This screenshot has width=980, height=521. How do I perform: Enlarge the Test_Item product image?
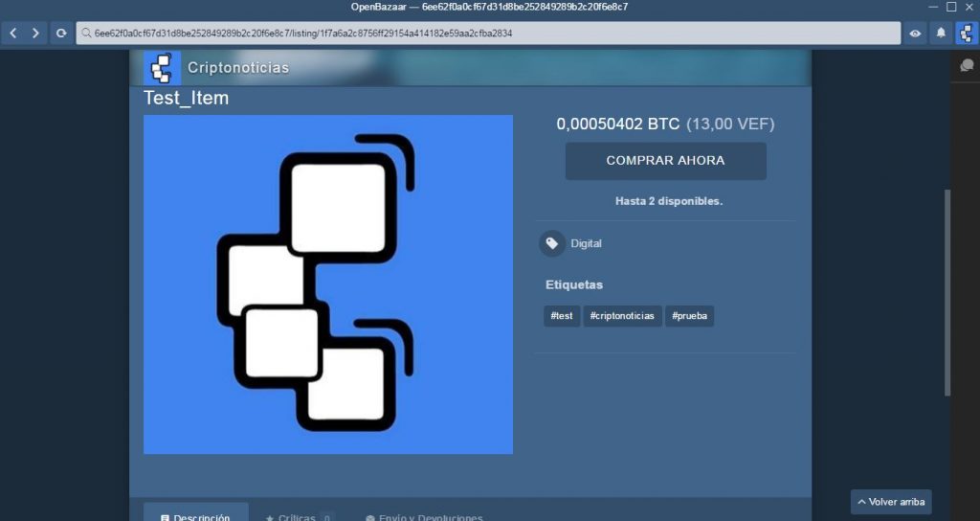(328, 283)
